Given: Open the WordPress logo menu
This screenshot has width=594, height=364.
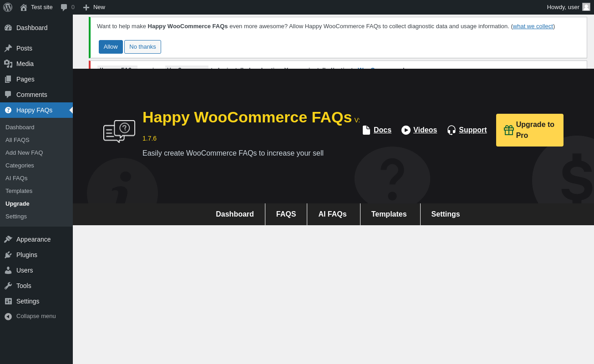Looking at the screenshot, I should pyautogui.click(x=8, y=7).
